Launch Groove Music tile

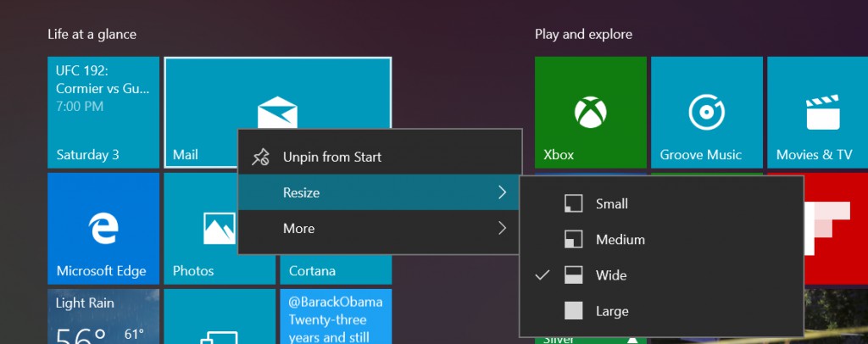click(x=706, y=113)
